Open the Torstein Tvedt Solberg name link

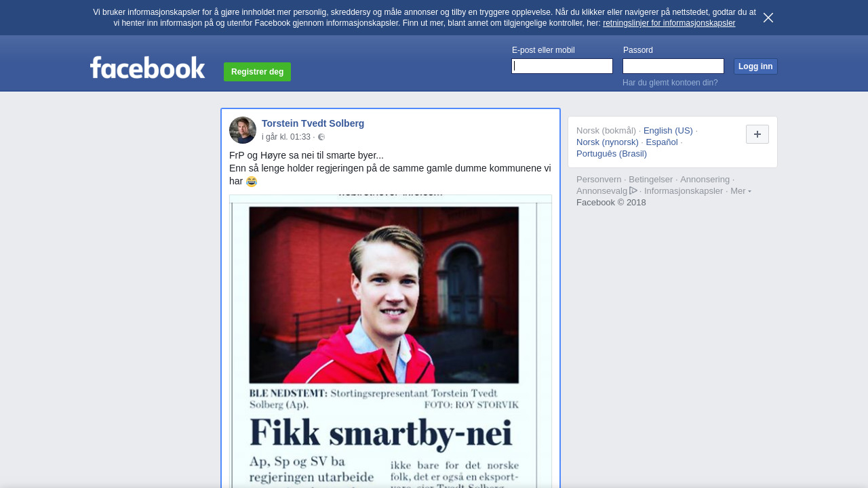tap(313, 123)
